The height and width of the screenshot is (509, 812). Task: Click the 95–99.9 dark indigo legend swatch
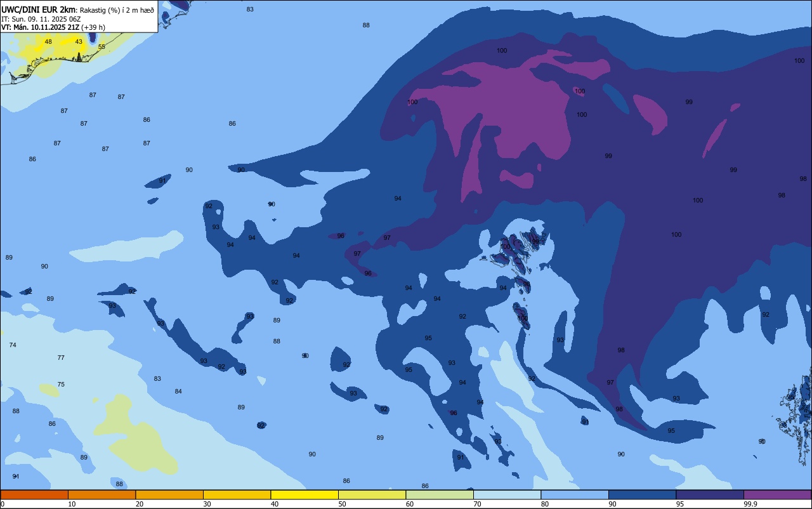[710, 494]
